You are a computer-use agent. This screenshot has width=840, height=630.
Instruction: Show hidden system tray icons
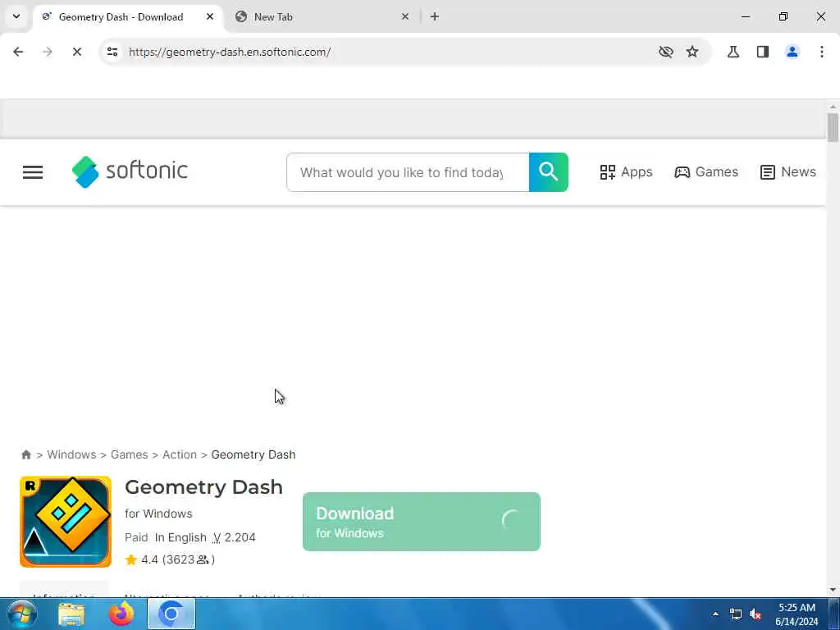pos(715,614)
